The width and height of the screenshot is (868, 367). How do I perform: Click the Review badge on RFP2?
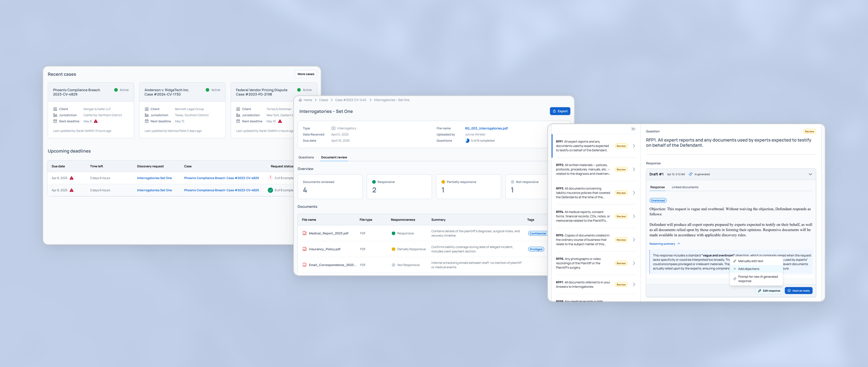(621, 169)
